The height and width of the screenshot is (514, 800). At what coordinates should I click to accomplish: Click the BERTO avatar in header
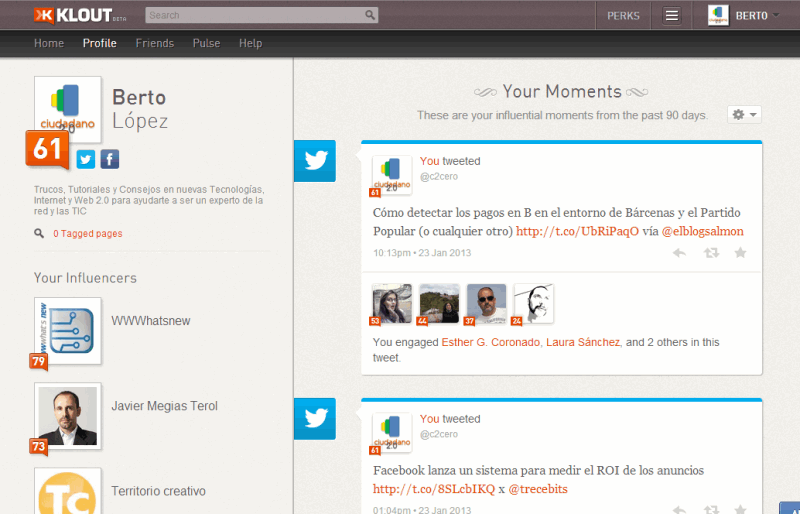[718, 15]
